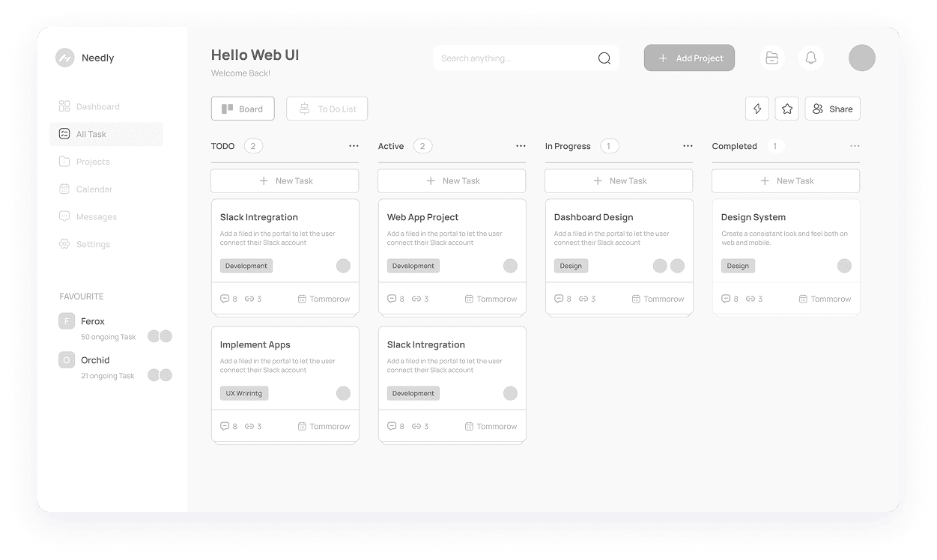Expand the Completed column options menu
This screenshot has height=560, width=937.
click(x=855, y=146)
